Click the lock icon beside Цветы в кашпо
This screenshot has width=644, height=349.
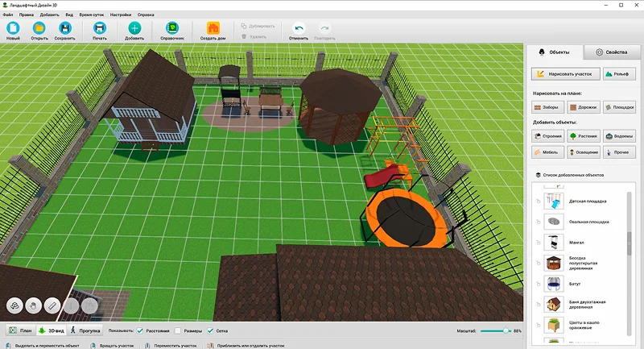538,325
